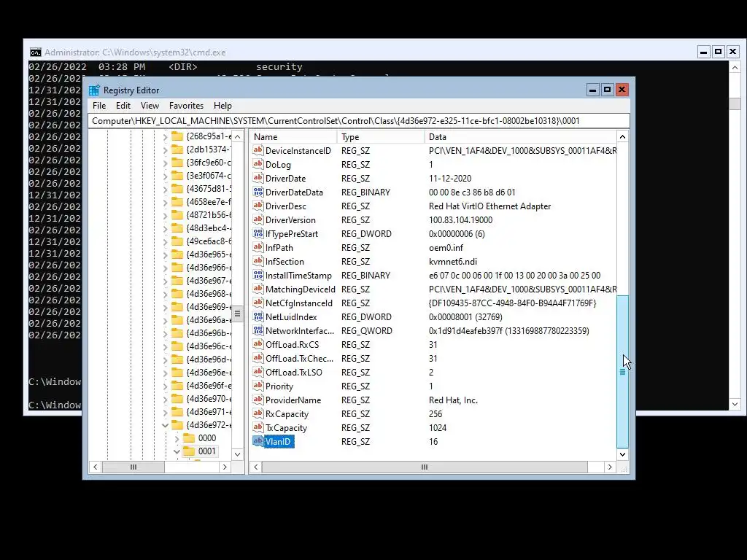Expand the {4d36e96c- class key
Viewport: 747px width, 560px height.
click(x=165, y=346)
